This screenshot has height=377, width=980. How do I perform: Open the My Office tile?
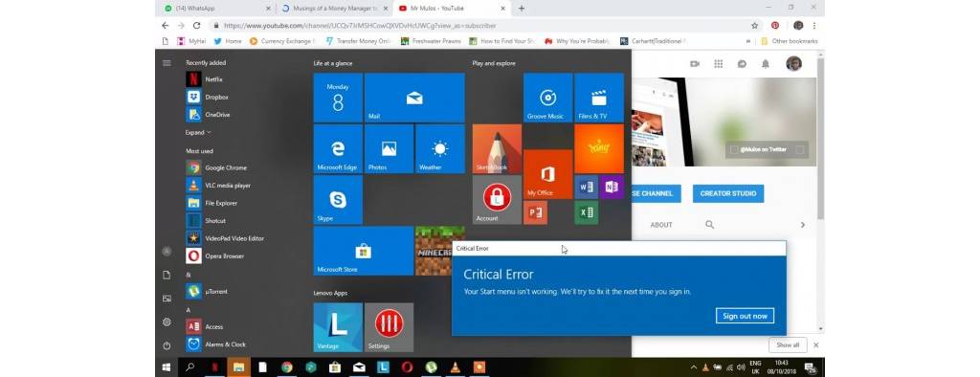click(x=548, y=174)
